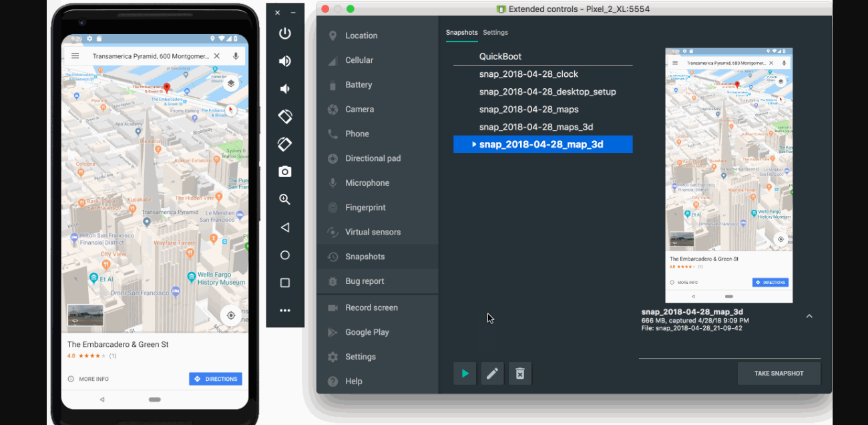Image resolution: width=868 pixels, height=425 pixels.
Task: Tap MORE INFO on the phone
Action: pyautogui.click(x=88, y=379)
